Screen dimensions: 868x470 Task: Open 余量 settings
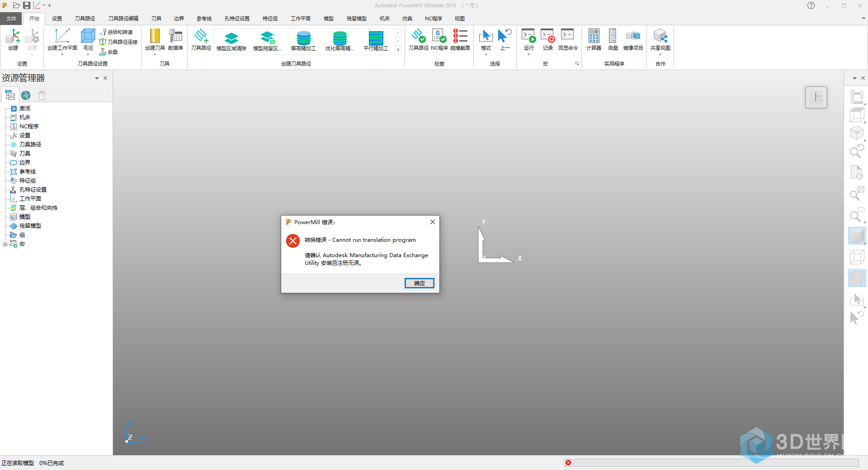108,52
